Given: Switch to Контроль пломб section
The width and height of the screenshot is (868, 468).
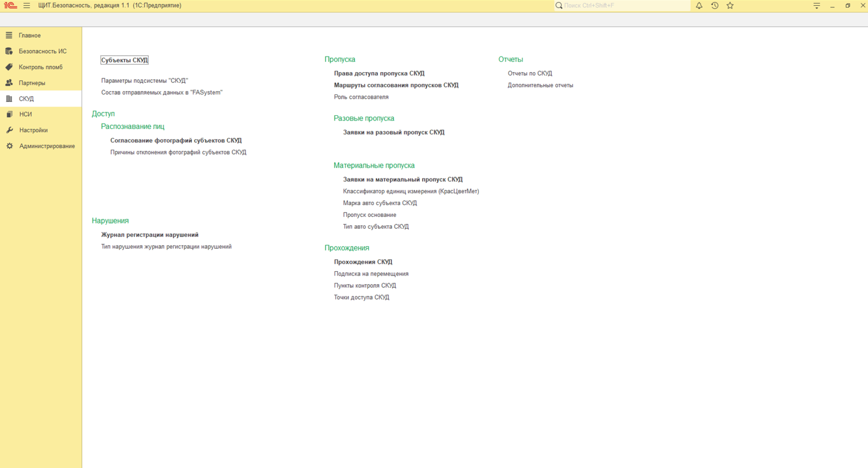Looking at the screenshot, I should click(x=41, y=67).
